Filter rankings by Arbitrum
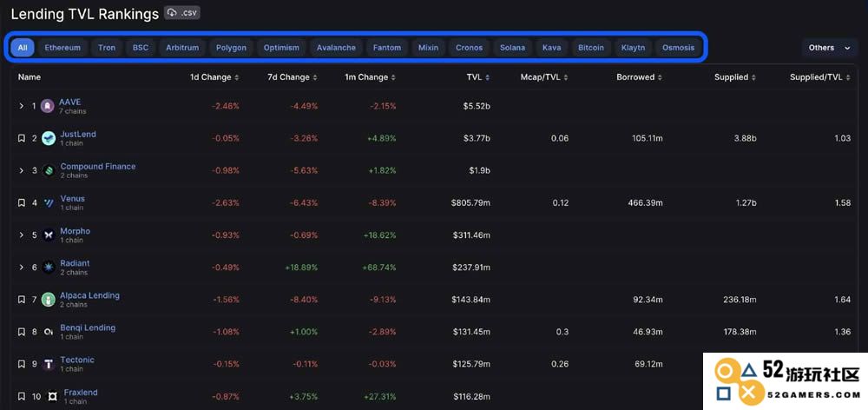Viewport: 868px width, 410px height. [x=182, y=48]
